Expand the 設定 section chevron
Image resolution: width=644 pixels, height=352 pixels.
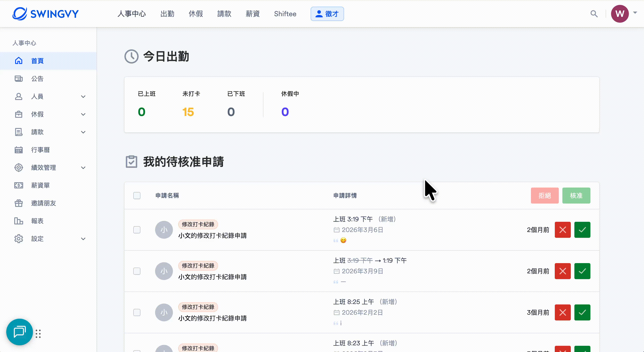coord(83,239)
